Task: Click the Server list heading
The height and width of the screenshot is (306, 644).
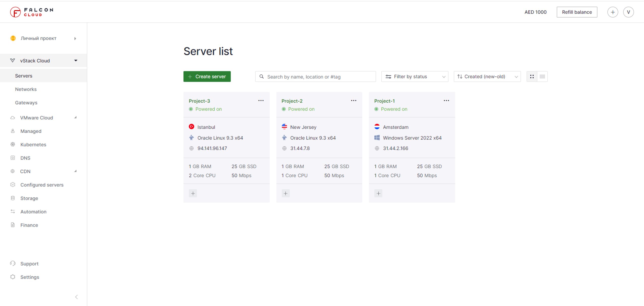Action: click(x=208, y=51)
